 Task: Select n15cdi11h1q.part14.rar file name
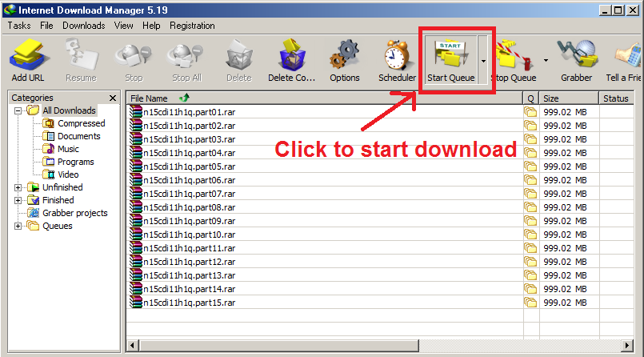190,288
